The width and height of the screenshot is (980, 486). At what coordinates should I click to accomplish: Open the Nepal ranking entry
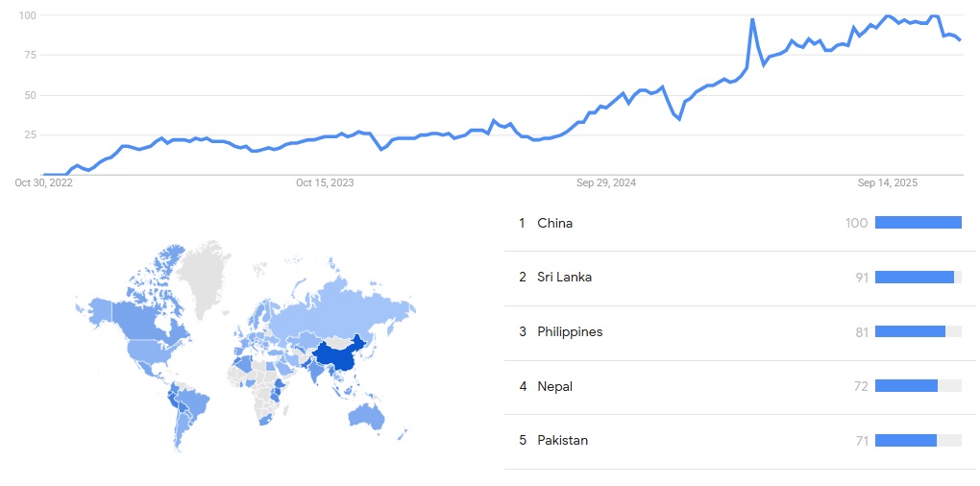coord(554,386)
